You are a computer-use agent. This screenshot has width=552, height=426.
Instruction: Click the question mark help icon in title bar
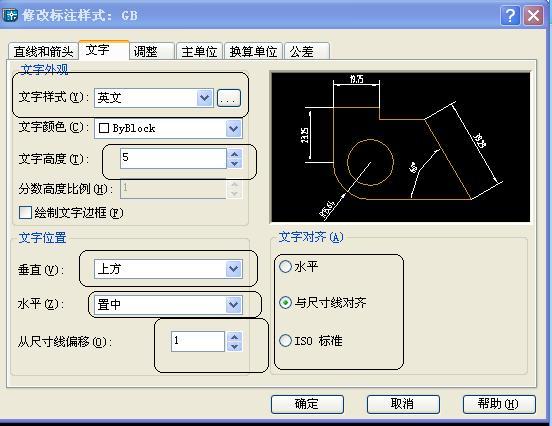[510, 16]
